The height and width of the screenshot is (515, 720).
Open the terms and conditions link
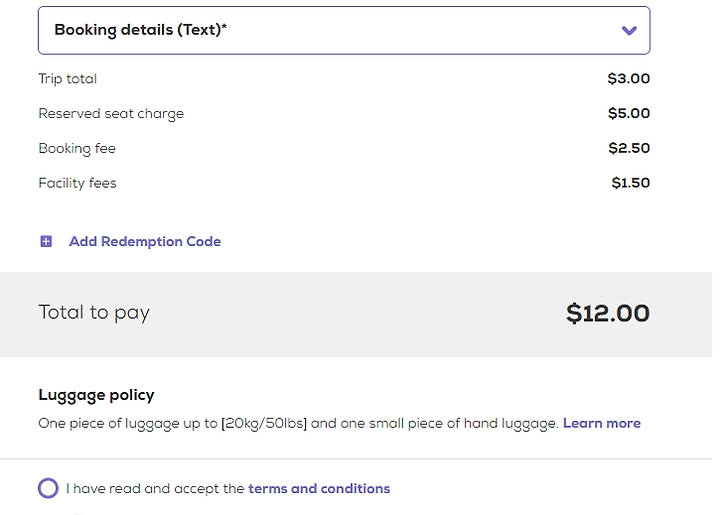[x=319, y=488]
